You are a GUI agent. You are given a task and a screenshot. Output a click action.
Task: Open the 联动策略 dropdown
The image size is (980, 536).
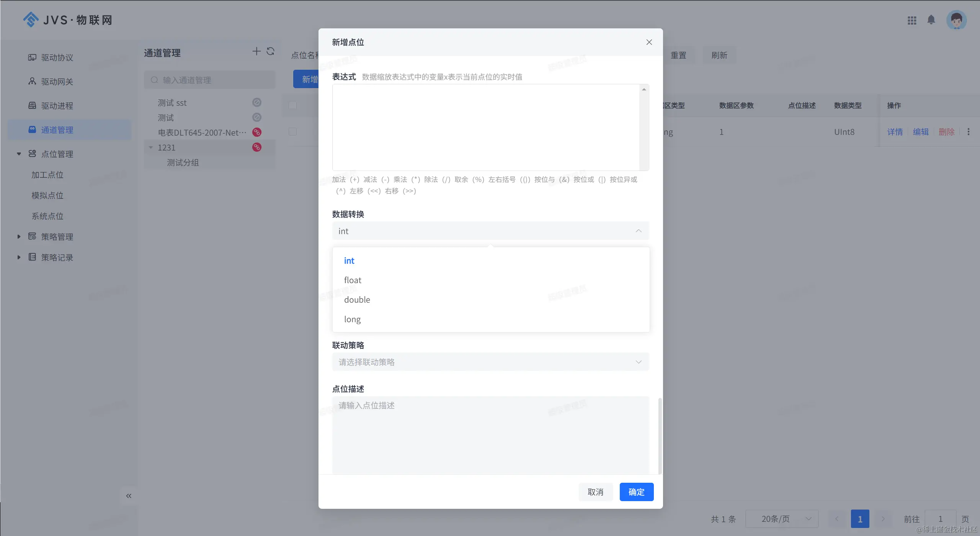pos(490,362)
